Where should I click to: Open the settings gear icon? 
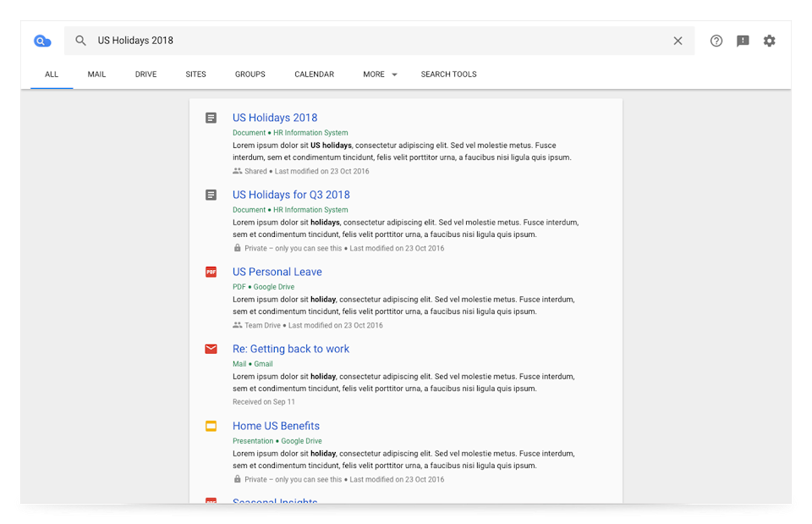(769, 41)
